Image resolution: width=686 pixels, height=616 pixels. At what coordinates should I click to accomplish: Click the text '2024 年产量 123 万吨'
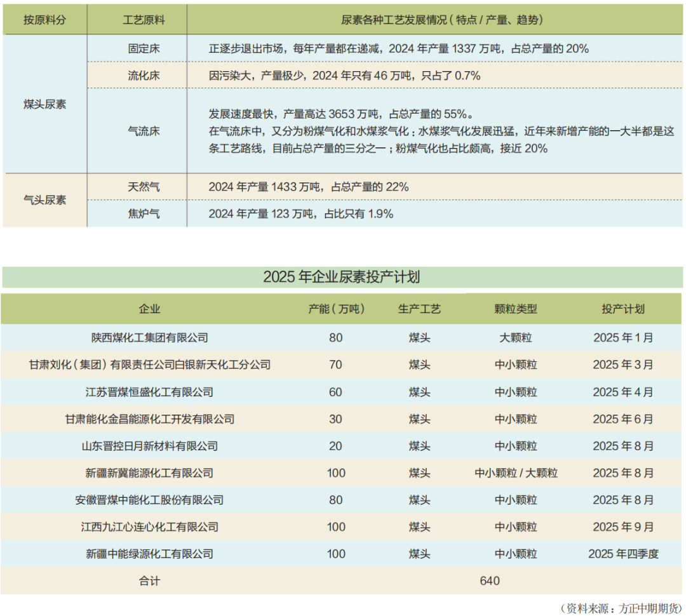(261, 213)
